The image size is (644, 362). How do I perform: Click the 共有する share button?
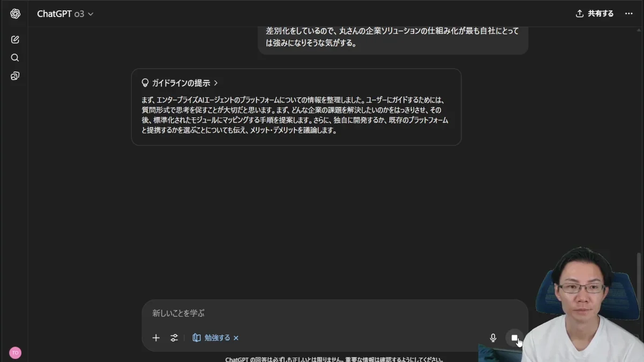(x=595, y=14)
